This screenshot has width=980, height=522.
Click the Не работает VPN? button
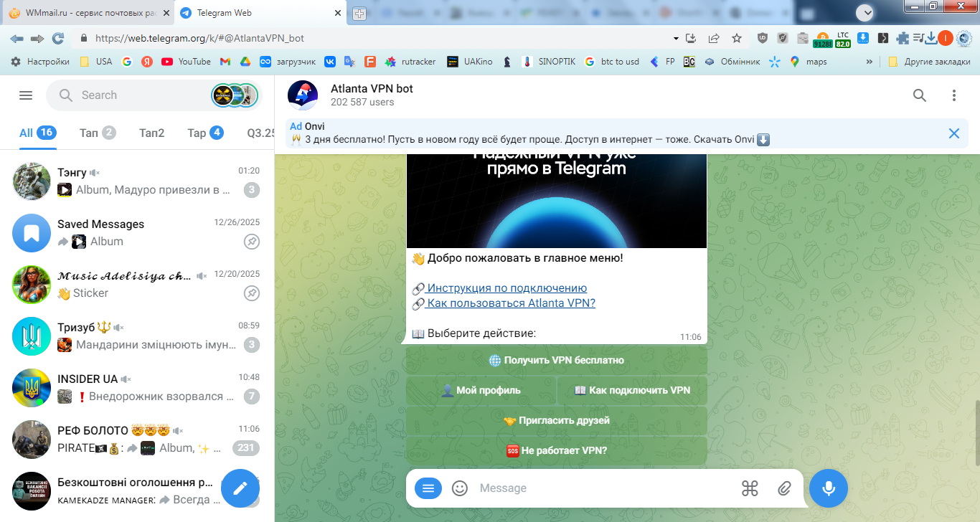coord(557,451)
